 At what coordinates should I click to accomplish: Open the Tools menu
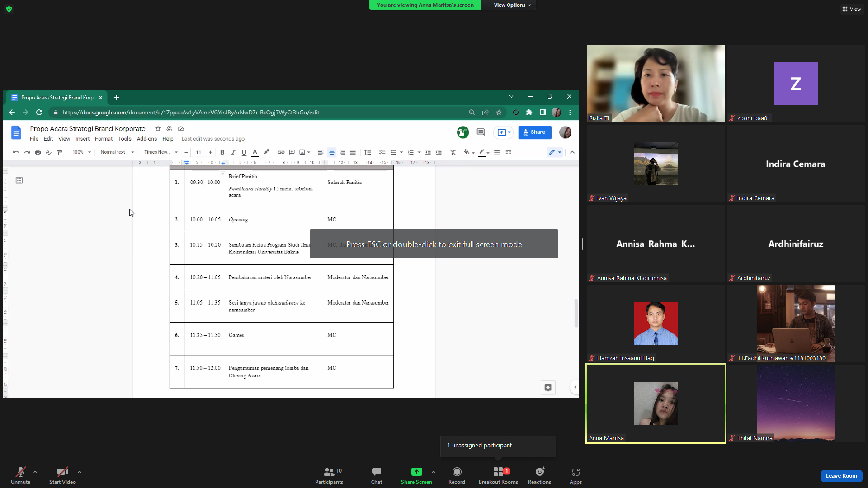tap(125, 139)
